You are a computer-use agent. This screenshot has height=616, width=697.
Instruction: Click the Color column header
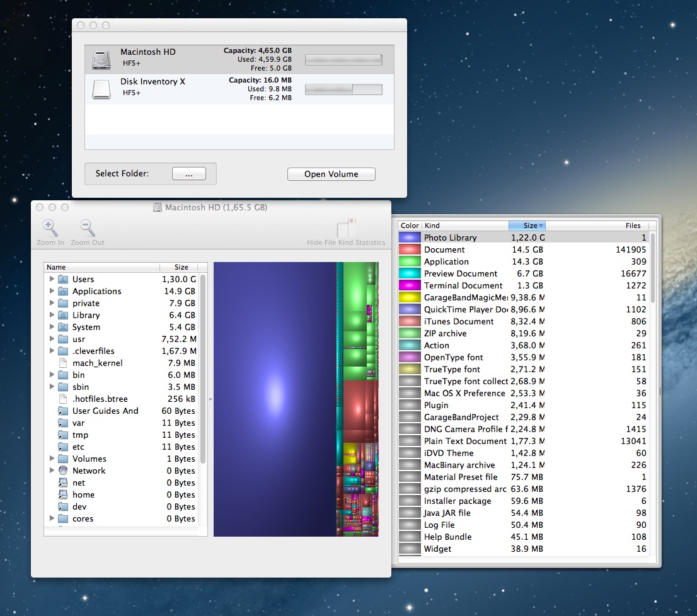(x=410, y=225)
